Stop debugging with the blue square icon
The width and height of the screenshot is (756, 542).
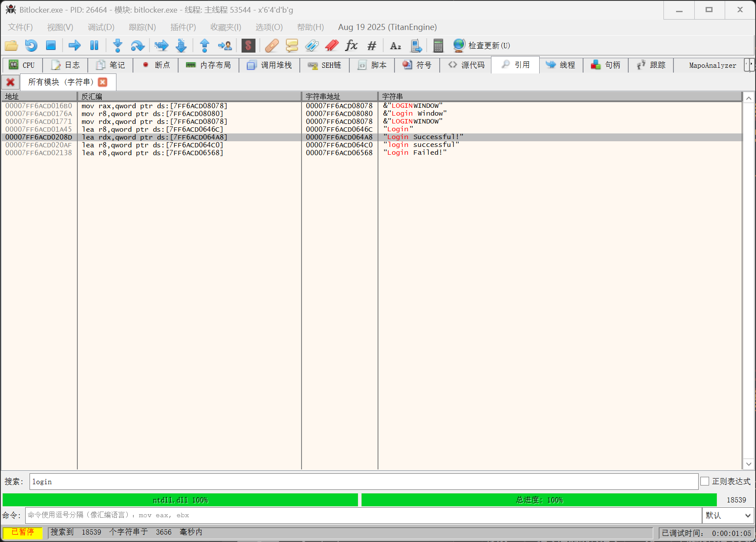51,46
